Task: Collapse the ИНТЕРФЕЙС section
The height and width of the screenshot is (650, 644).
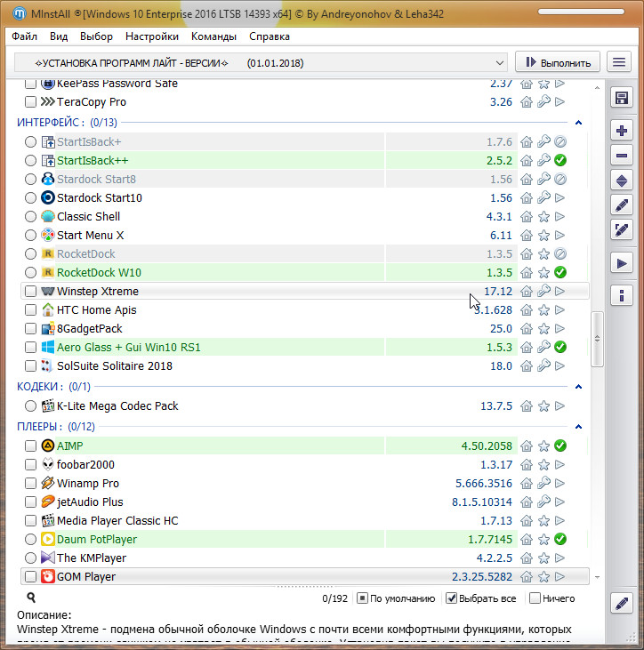Action: tap(578, 123)
